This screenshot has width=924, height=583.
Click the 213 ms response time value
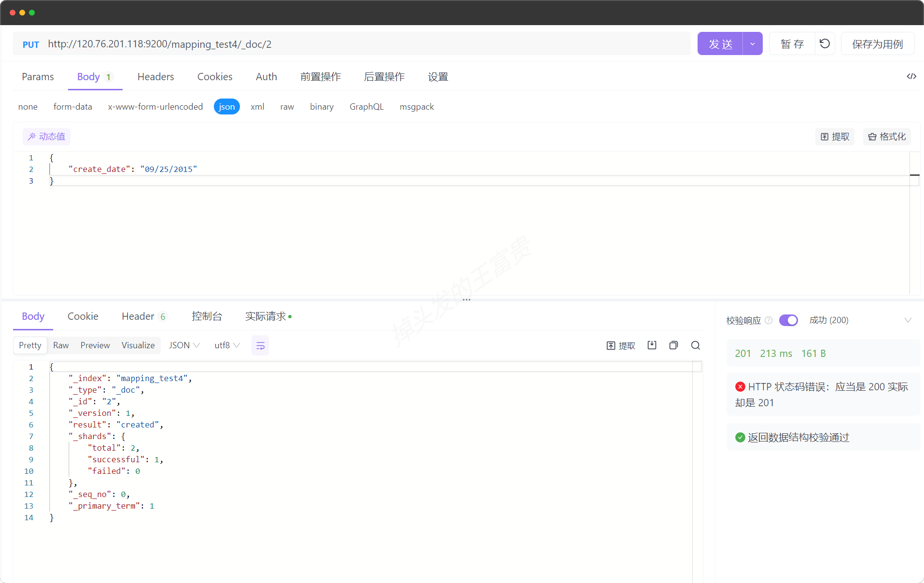[776, 354]
